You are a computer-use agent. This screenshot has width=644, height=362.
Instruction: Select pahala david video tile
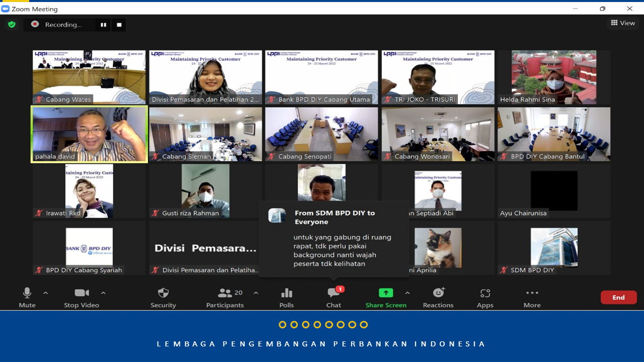[x=89, y=134]
